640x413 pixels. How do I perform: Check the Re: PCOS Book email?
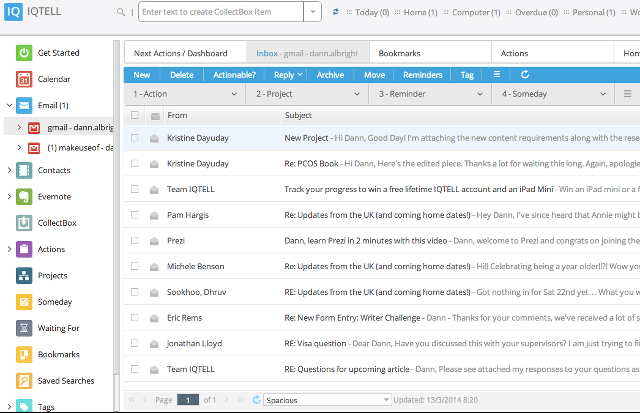pyautogui.click(x=135, y=163)
